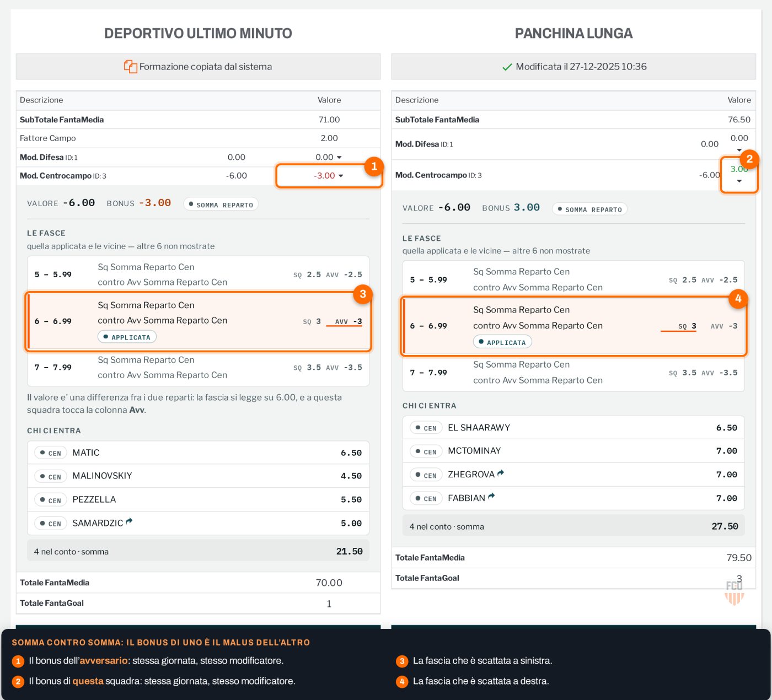Click the substitution arrow next to FABBIAN
This screenshot has width=772, height=700.
pyautogui.click(x=491, y=497)
